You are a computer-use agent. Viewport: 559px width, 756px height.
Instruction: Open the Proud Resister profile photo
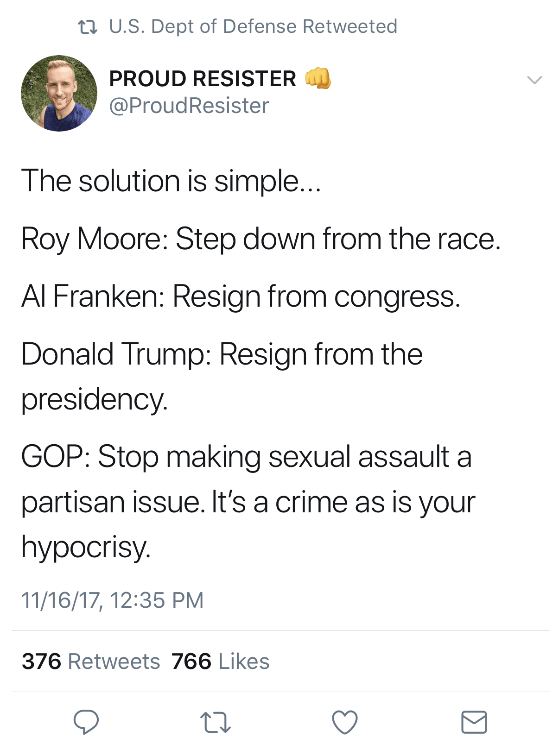click(59, 93)
